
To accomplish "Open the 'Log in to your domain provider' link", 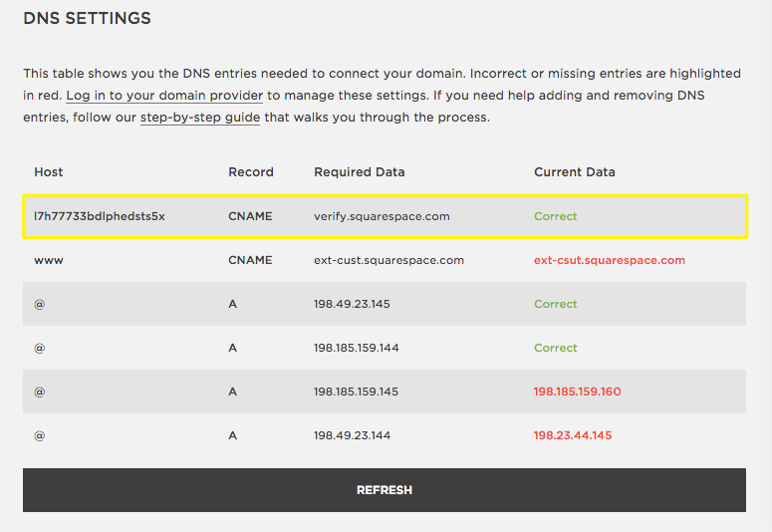I will [164, 96].
